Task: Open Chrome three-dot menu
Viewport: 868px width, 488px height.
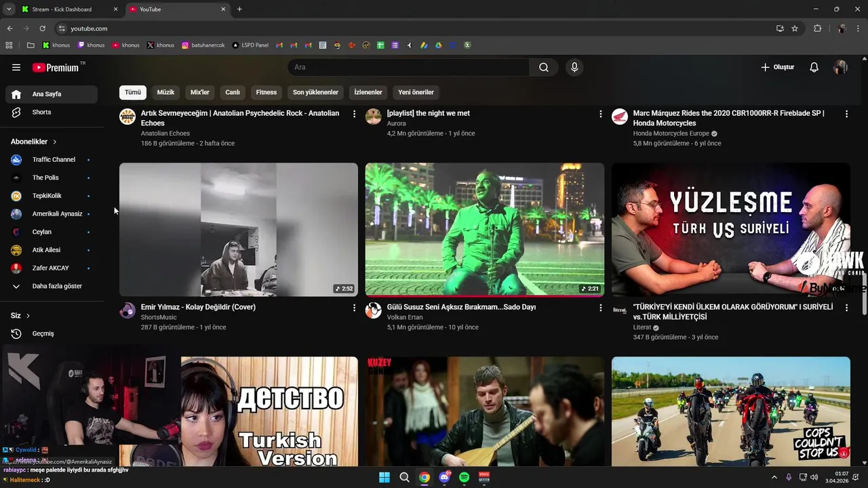Action: 859,28
